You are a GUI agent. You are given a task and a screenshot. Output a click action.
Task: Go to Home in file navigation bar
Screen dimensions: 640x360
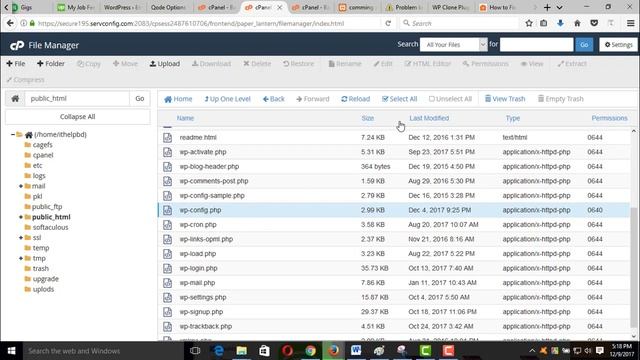pos(178,99)
